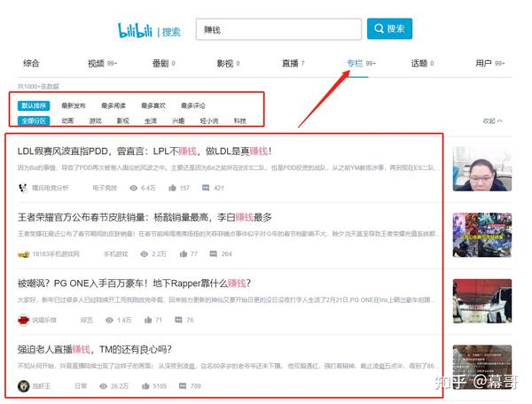Select the 全部分区 category filter
This screenshot has width=532, height=404.
[34, 120]
